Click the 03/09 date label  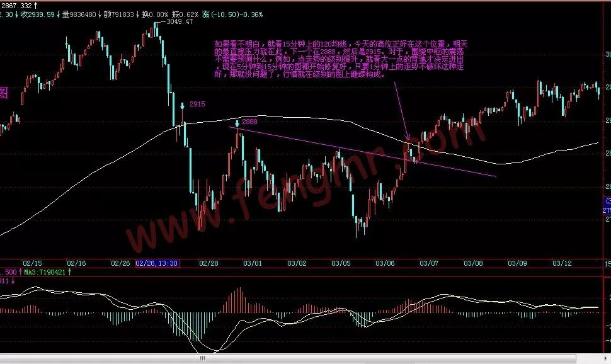(518, 263)
